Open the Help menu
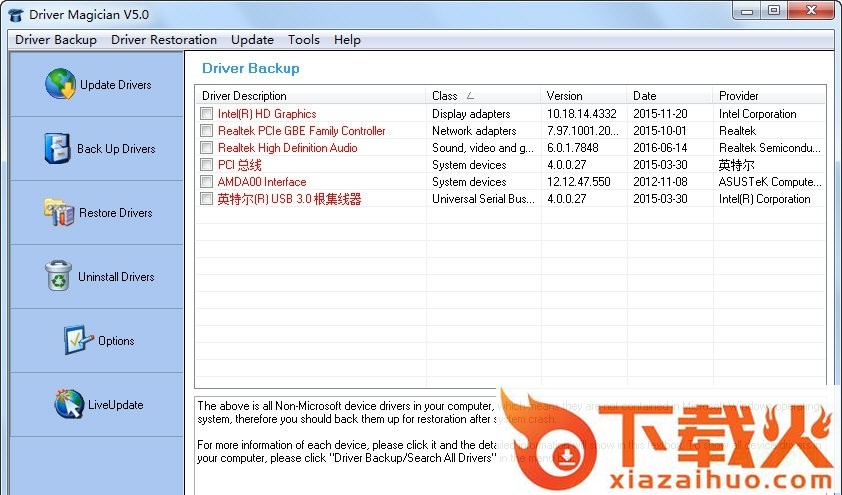Screen dimensions: 842x495 347,40
